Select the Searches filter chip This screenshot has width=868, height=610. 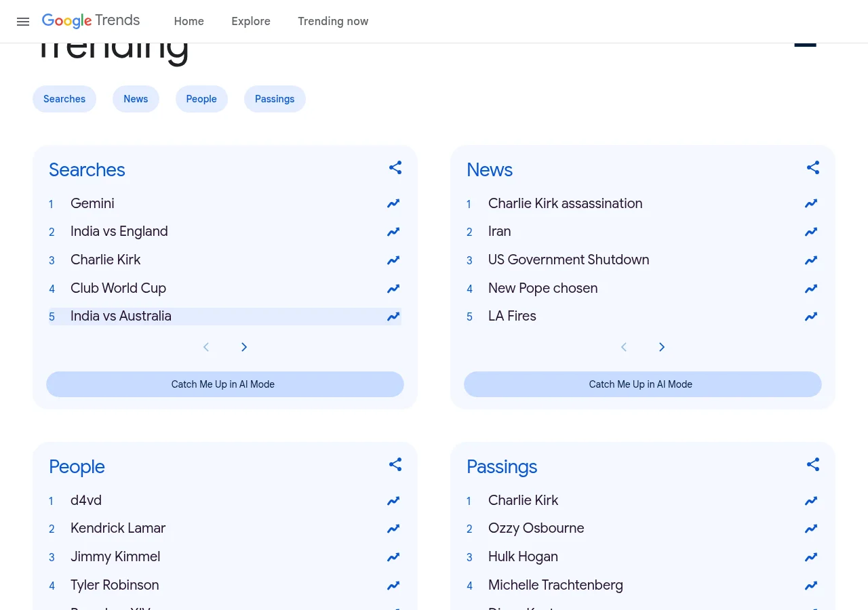64,99
